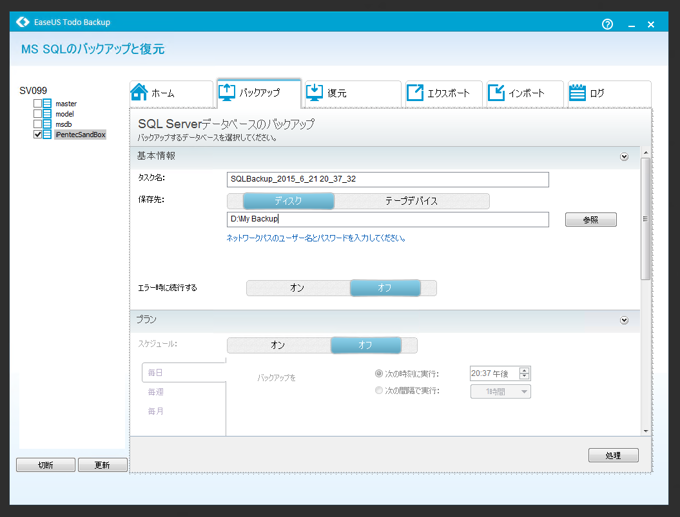Check the model database checkbox

38,114
